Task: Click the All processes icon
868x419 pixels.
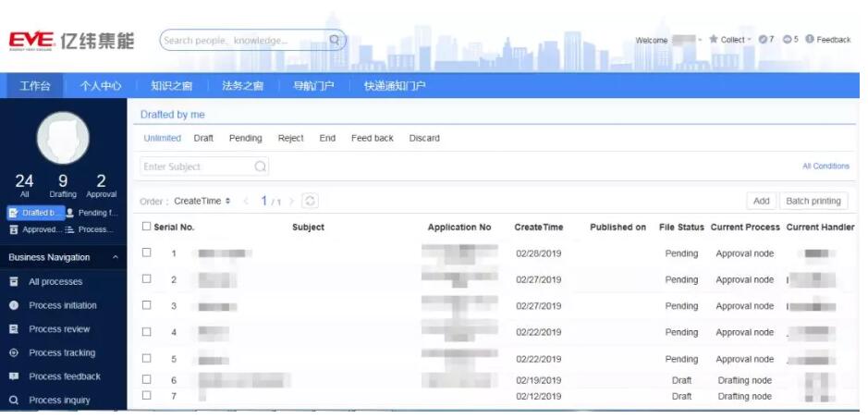Action: (14, 281)
